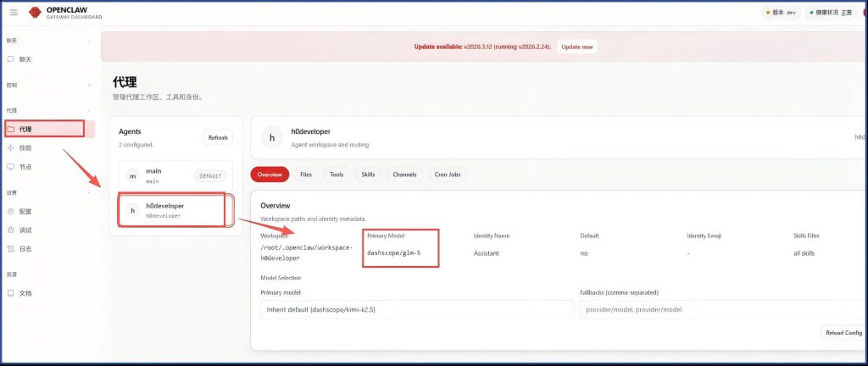Click the Fallbacks input field

point(721,310)
